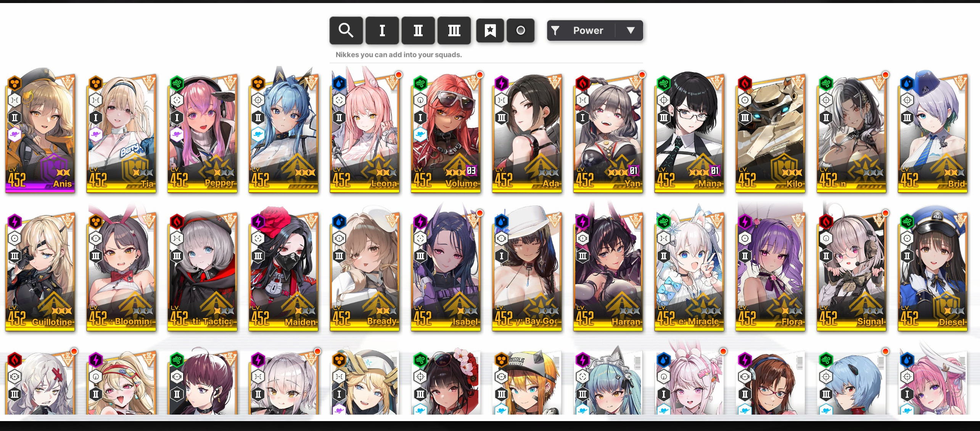Screen dimensions: 980x431
Task: Click the funnel filter icon
Action: (555, 31)
